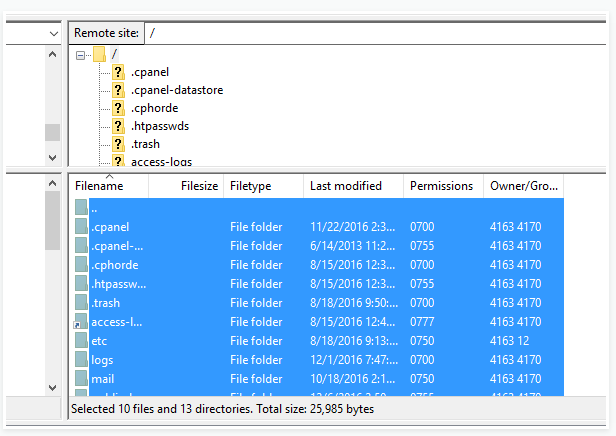Sort file list by Filename column
The image size is (616, 436).
click(109, 186)
